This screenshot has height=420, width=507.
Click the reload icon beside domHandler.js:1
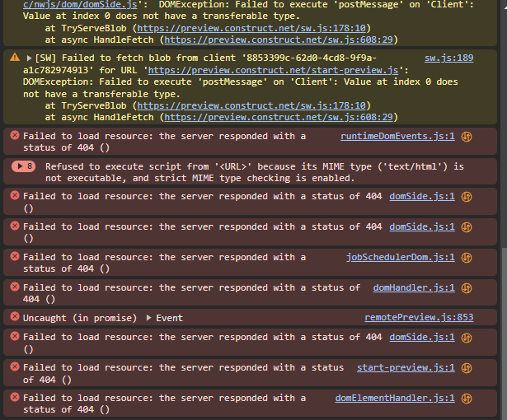(x=467, y=287)
